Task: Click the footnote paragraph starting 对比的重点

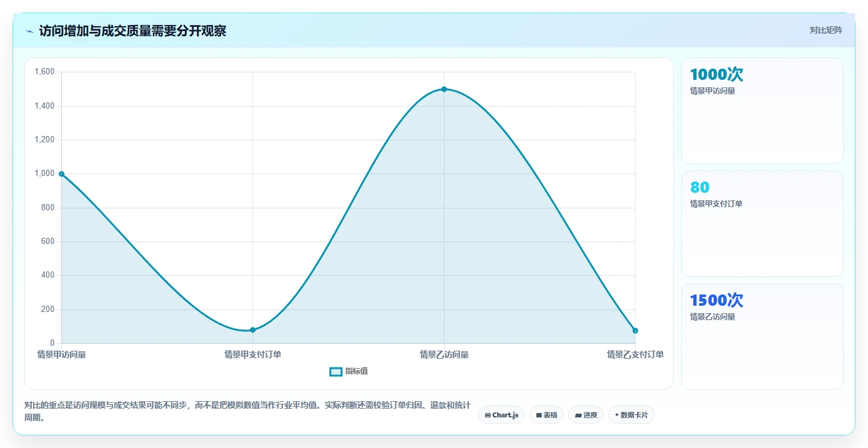Action: point(247,411)
